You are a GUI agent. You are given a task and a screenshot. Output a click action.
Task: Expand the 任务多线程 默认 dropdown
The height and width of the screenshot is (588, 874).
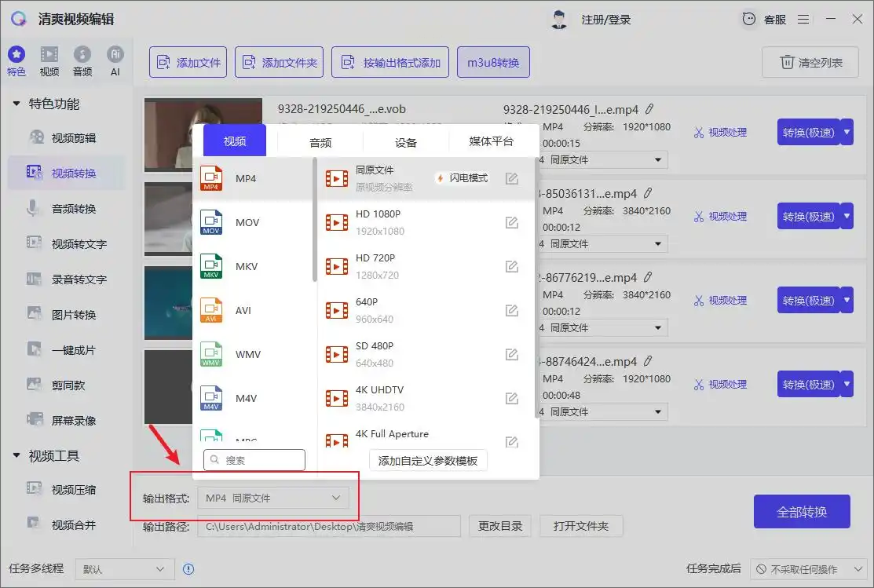[124, 569]
